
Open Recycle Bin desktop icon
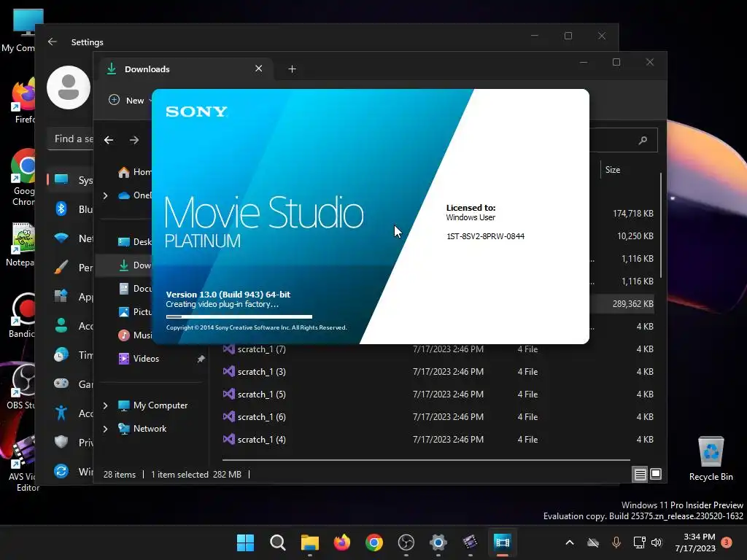pos(711,459)
